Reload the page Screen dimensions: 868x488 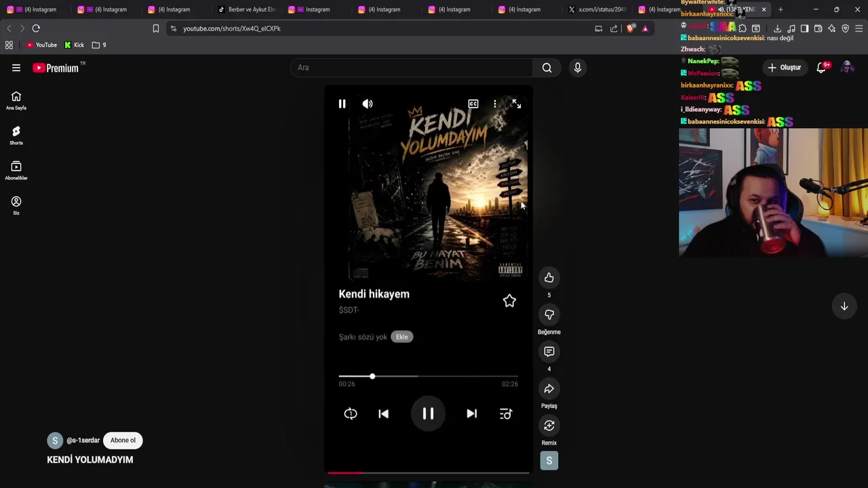tap(36, 28)
